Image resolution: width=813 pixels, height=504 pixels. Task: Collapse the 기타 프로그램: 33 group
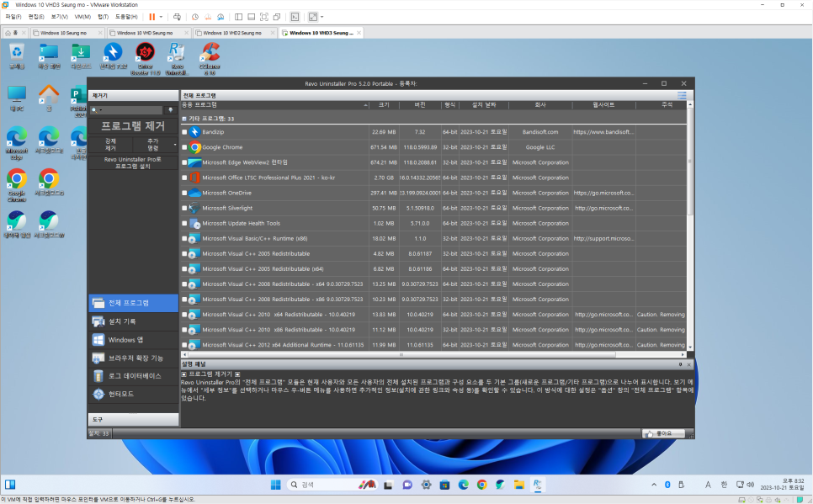pyautogui.click(x=184, y=119)
